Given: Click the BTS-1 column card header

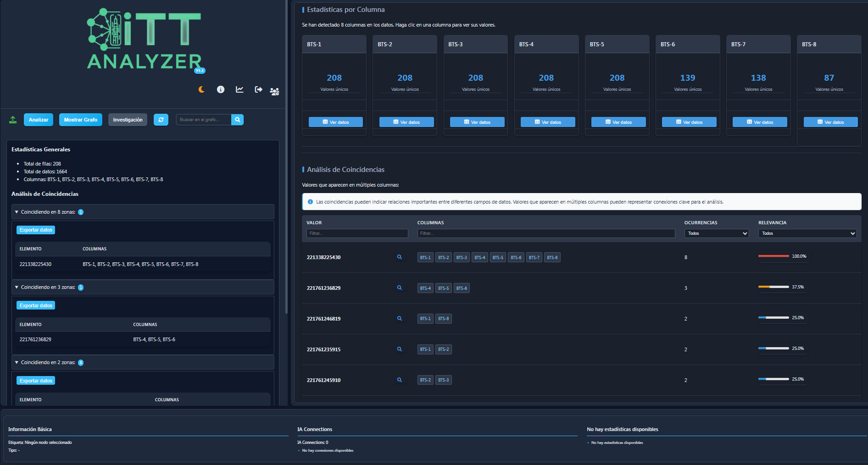Looking at the screenshot, I should click(334, 44).
